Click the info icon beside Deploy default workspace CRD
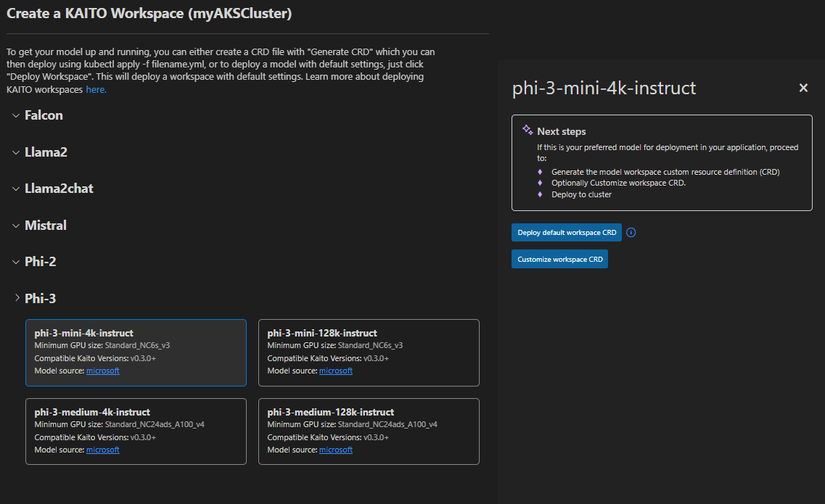Viewport: 825px width, 504px height. [631, 233]
